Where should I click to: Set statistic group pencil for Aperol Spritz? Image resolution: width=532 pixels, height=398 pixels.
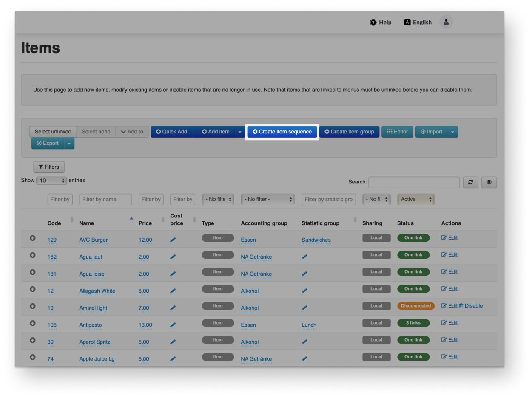(x=304, y=342)
